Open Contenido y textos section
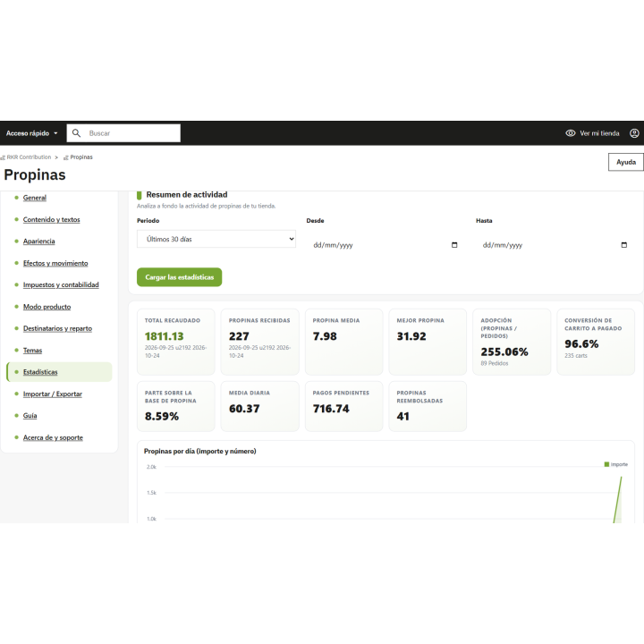Viewport: 644px width, 644px height. click(51, 219)
